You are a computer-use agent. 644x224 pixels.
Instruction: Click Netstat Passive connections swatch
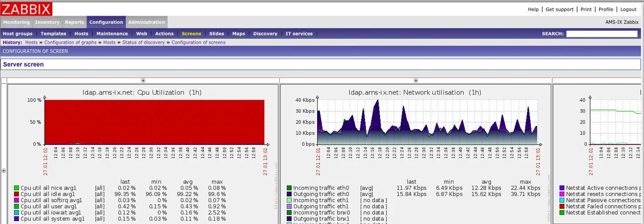point(562,201)
